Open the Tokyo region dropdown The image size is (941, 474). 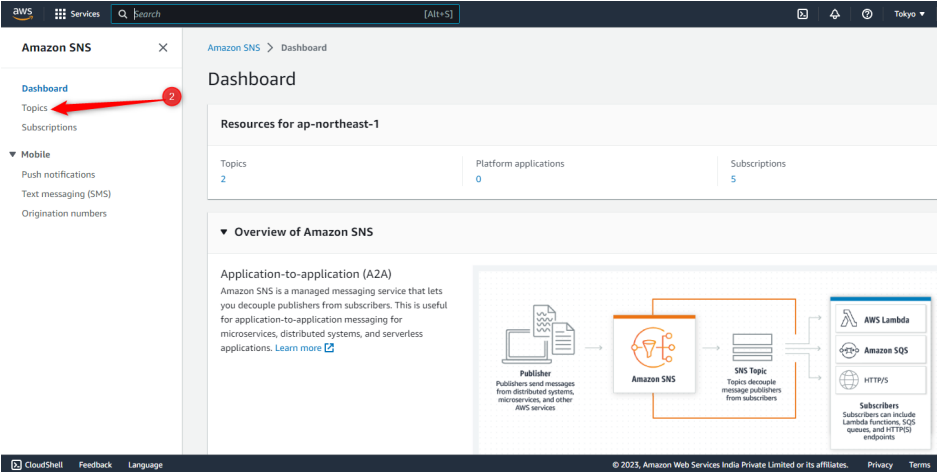(908, 14)
